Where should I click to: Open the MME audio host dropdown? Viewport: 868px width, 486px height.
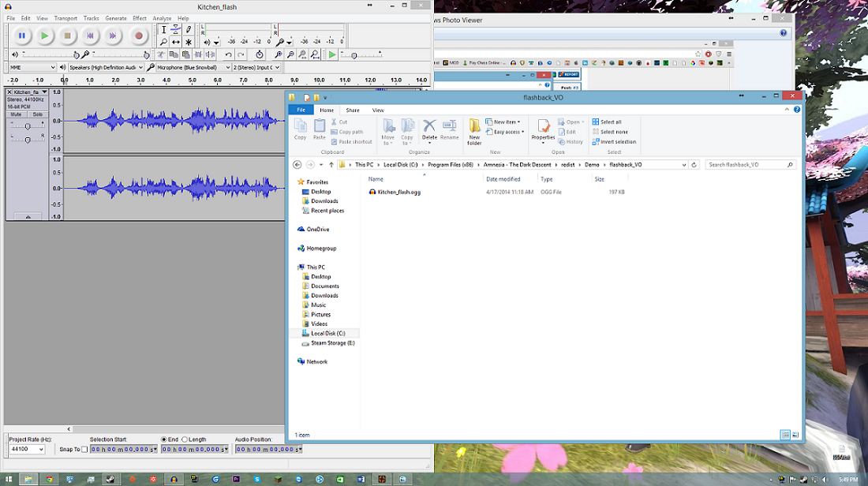point(32,68)
